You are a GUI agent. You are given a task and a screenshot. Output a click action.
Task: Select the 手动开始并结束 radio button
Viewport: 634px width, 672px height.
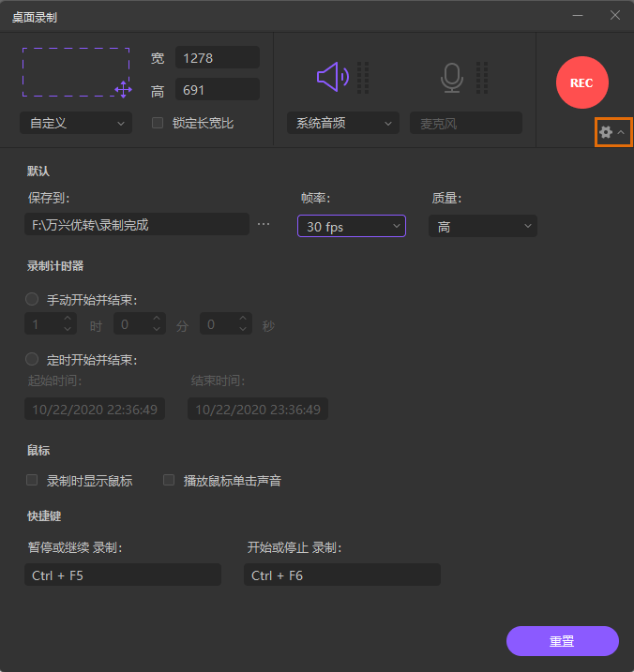(32, 299)
